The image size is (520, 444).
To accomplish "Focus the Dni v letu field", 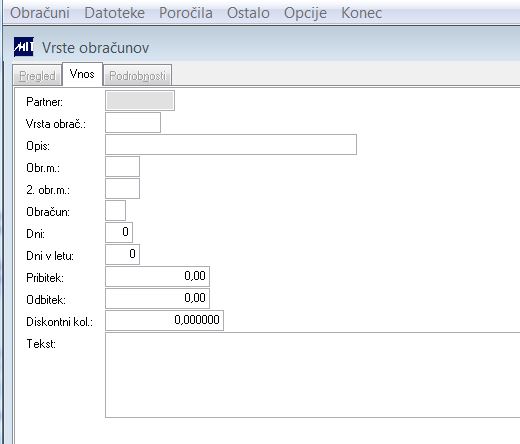I will pos(122,254).
